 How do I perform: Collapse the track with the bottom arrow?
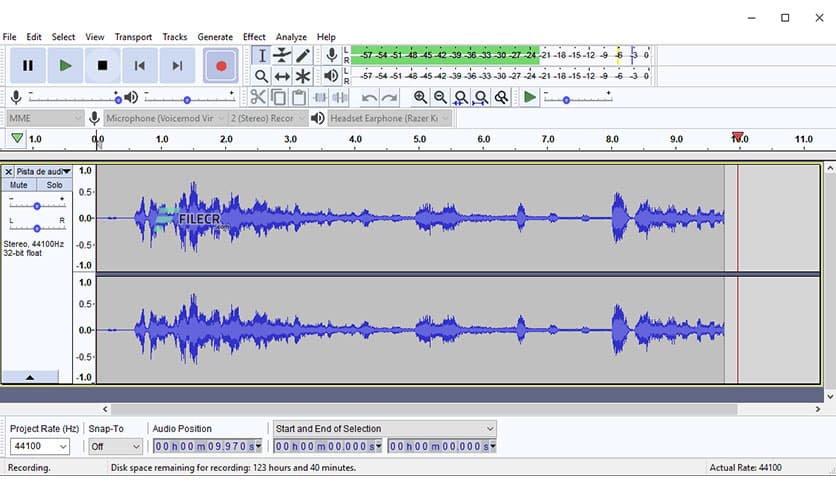click(29, 377)
